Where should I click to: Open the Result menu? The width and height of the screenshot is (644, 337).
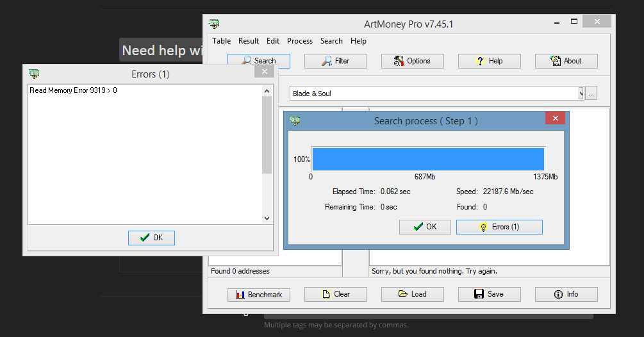pos(249,41)
